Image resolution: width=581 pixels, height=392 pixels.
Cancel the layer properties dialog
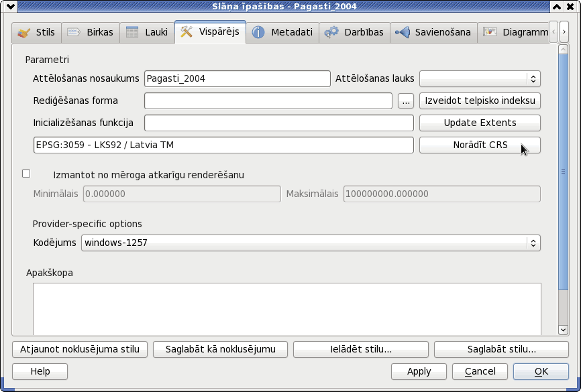[x=480, y=372]
